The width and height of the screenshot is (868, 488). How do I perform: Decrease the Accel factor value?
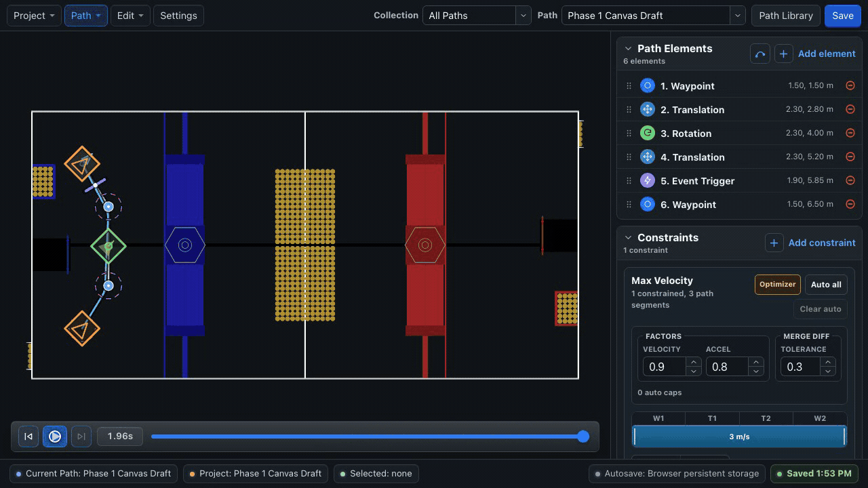click(756, 371)
